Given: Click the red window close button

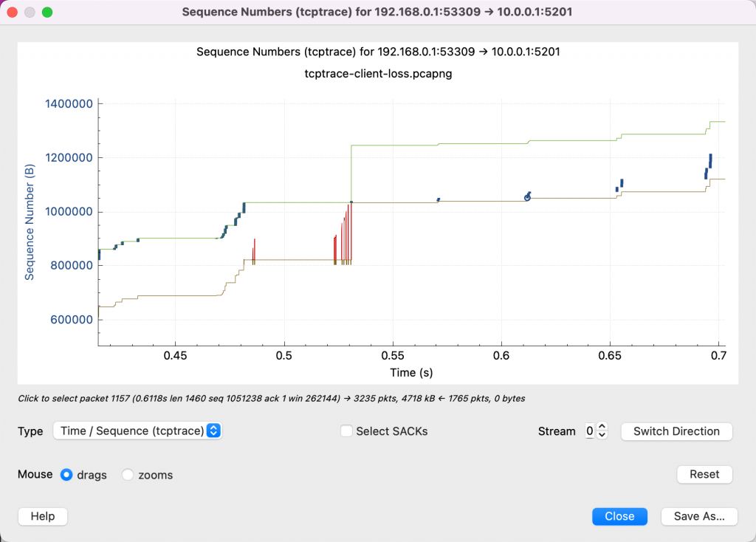Looking at the screenshot, I should 13,12.
